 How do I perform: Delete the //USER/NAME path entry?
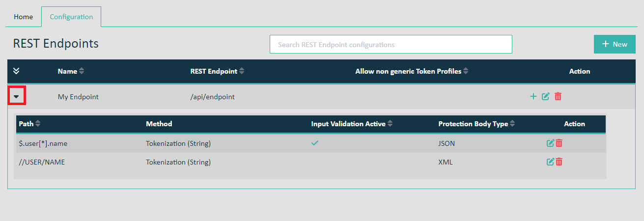coord(559,162)
